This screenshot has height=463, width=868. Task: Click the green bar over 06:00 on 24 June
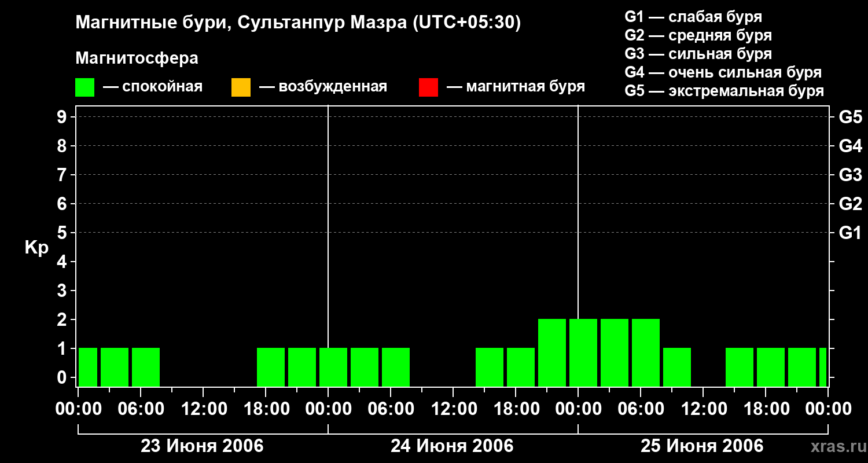point(396,367)
